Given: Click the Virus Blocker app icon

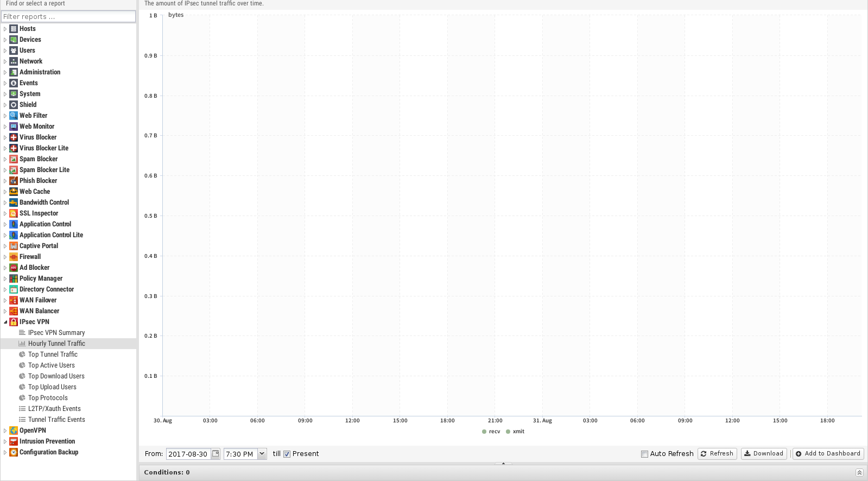Looking at the screenshot, I should [14, 137].
